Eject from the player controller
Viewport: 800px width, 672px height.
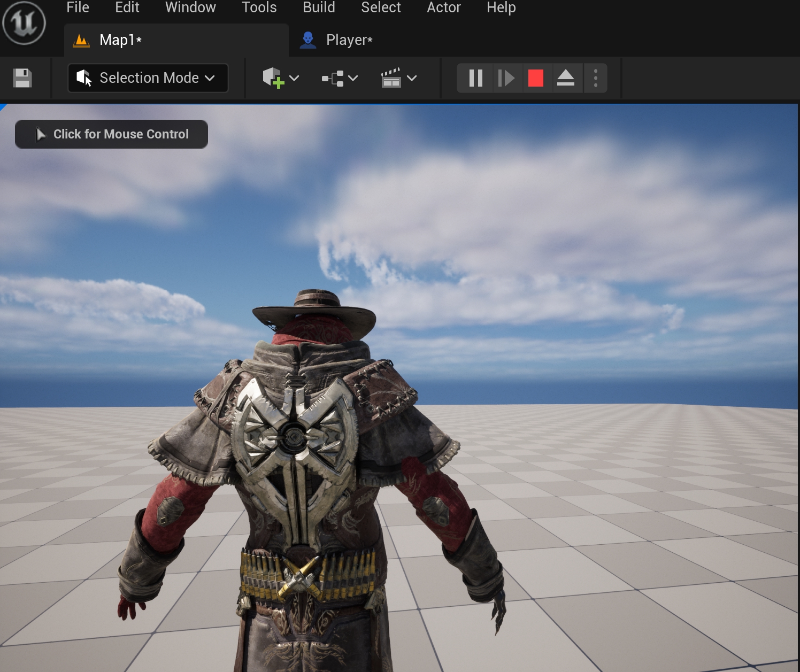coord(566,78)
